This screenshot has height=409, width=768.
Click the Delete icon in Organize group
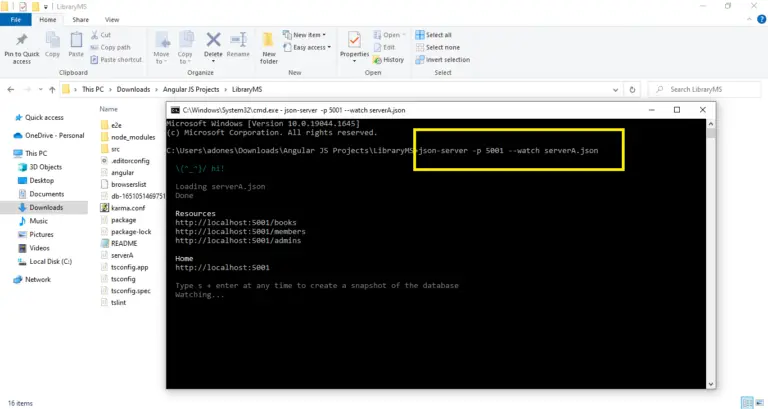point(213,42)
